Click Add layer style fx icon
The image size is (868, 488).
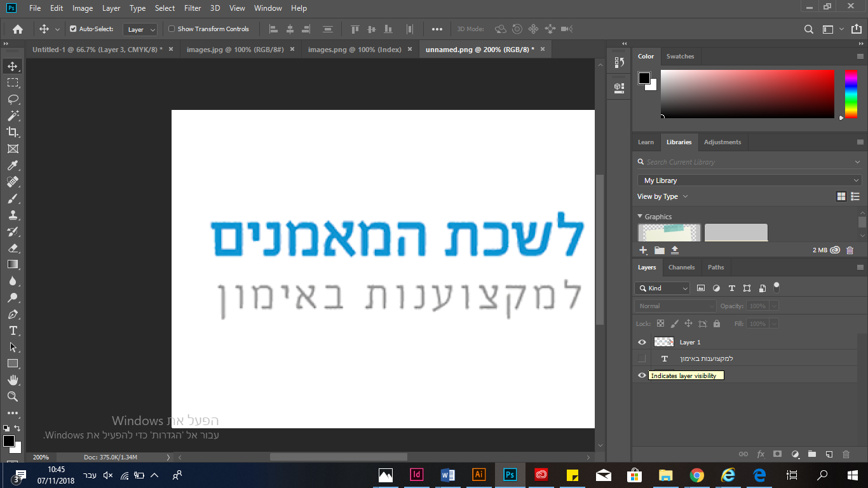coord(761,454)
